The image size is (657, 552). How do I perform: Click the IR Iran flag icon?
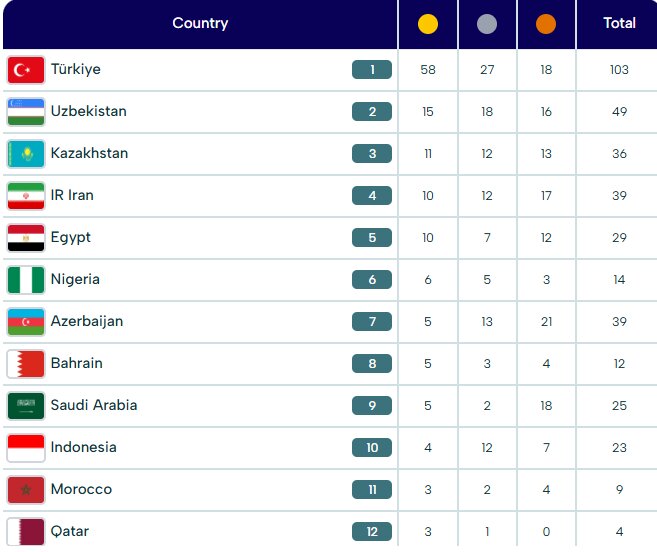26,196
